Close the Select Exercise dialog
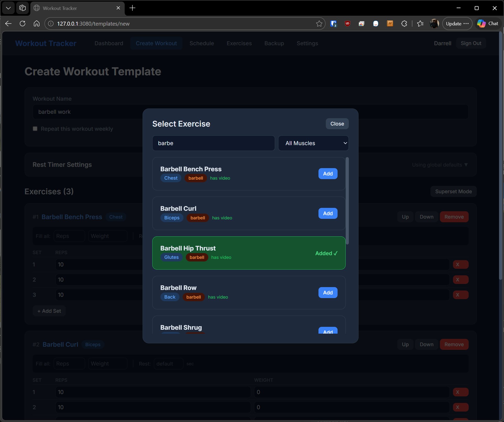The height and width of the screenshot is (422, 504). coord(337,124)
